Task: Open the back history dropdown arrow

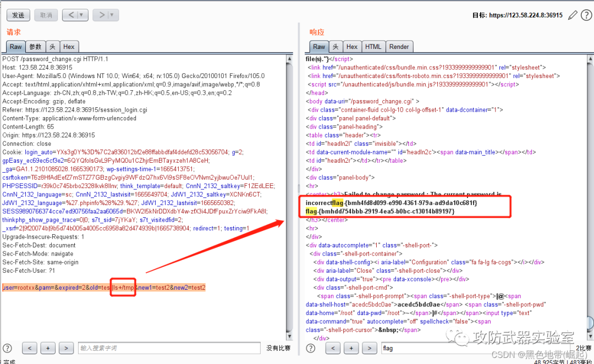Action: point(82,15)
